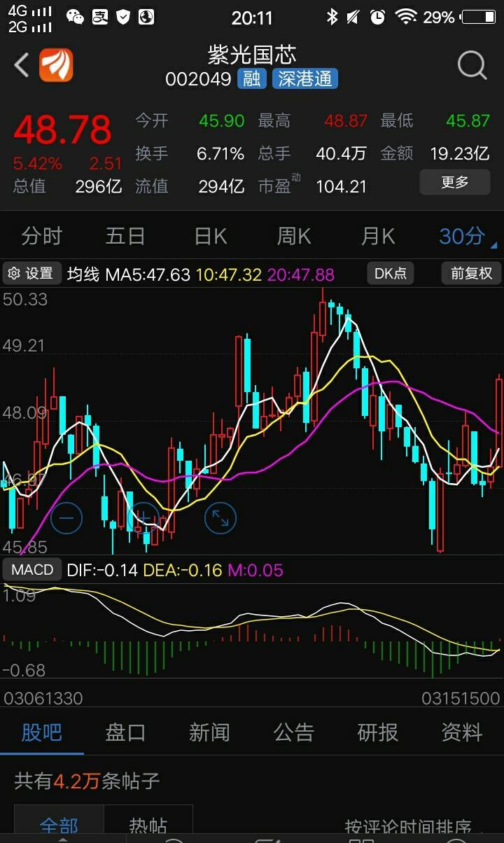Tap the 市盈 value 104.21
This screenshot has height=843, width=504.
[x=341, y=186]
